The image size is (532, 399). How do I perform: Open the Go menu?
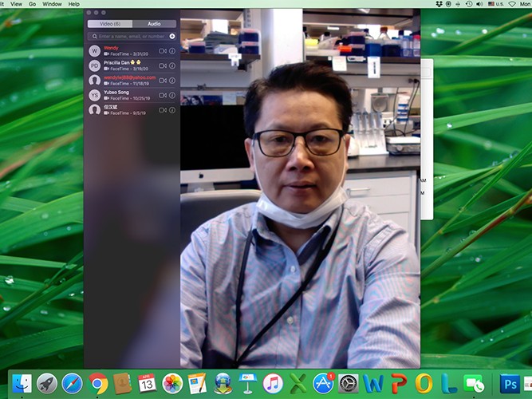pyautogui.click(x=32, y=4)
